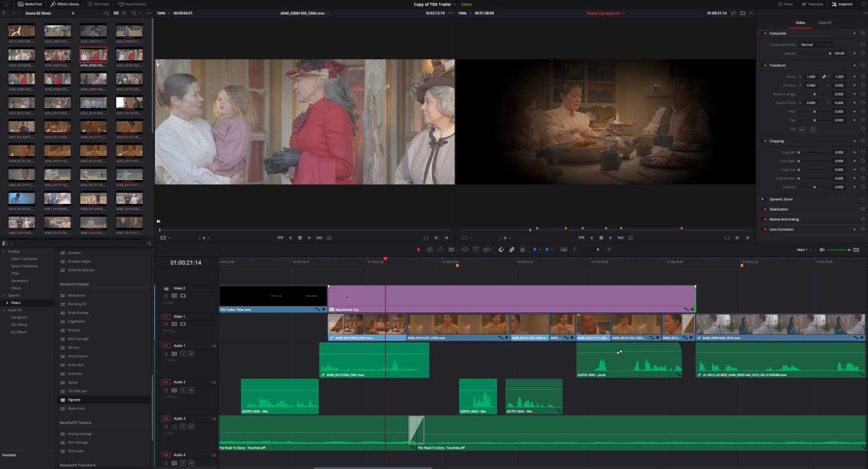868x469 pixels.
Task: Toggle the Position Lock padlock icon
Action: point(522,249)
